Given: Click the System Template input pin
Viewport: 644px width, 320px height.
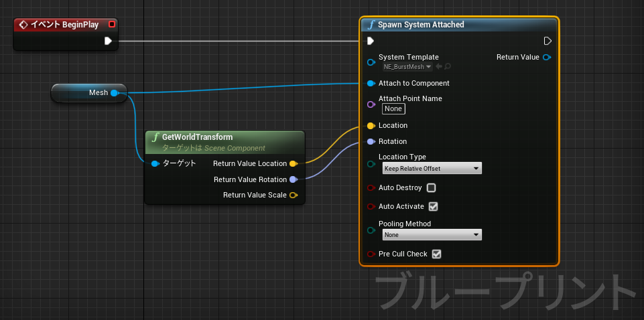Looking at the screenshot, I should point(371,62).
